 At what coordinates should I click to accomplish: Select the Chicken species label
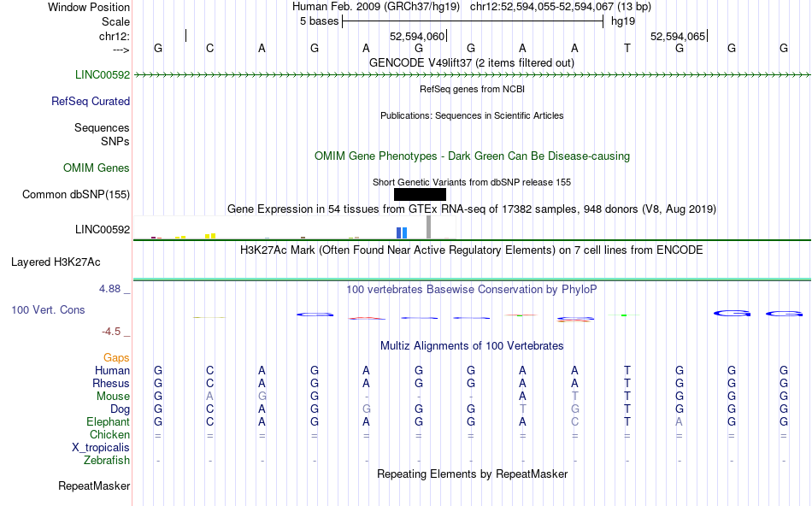coord(109,434)
